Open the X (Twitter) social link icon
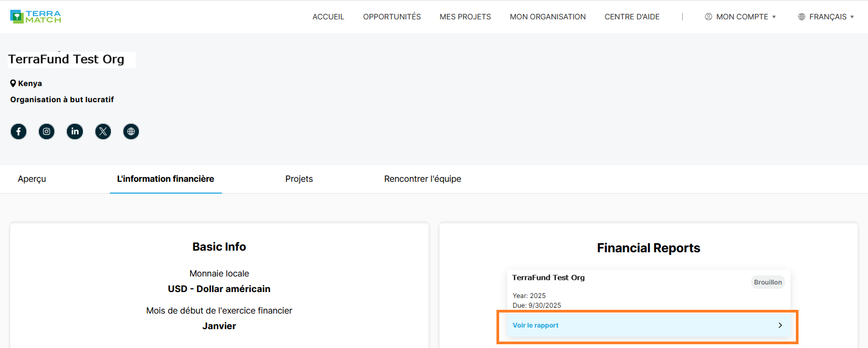 (103, 131)
